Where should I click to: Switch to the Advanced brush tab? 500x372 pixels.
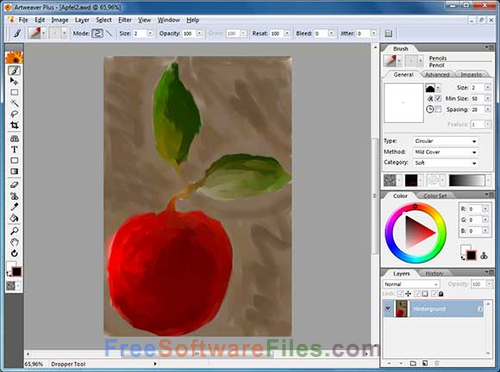pos(437,75)
